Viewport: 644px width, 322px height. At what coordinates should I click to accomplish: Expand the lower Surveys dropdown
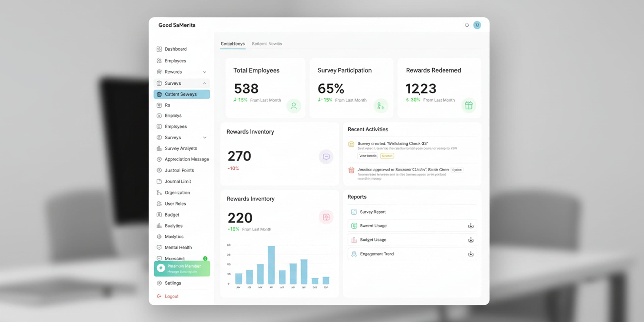205,137
